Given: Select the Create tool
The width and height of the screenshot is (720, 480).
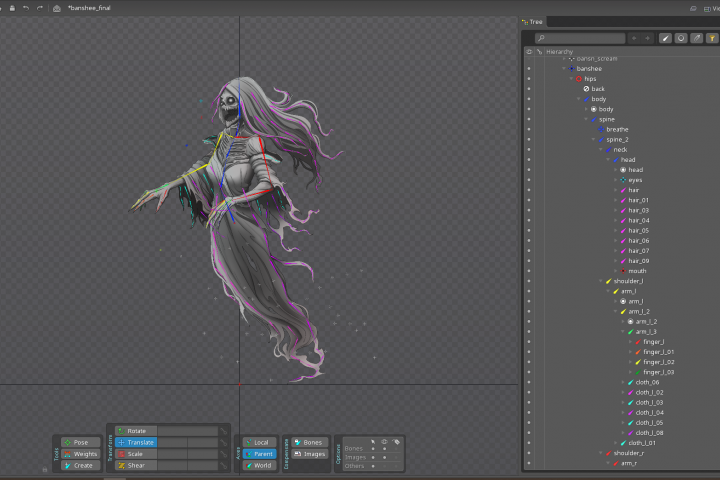Looking at the screenshot, I should tap(80, 465).
